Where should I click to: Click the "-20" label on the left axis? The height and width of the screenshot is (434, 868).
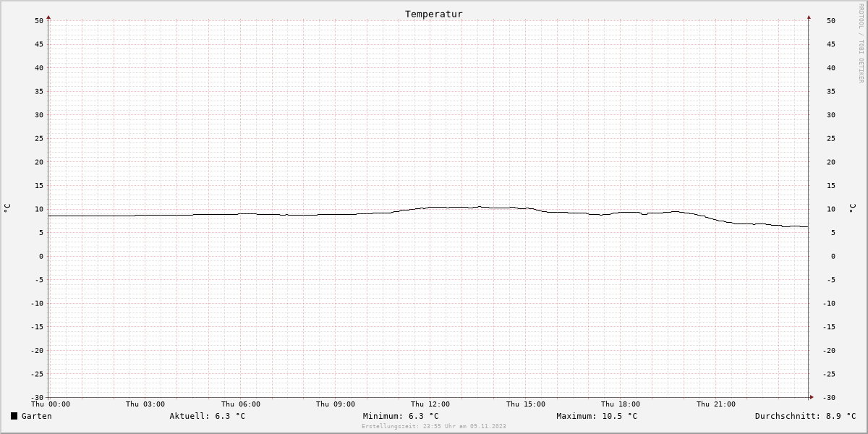(x=37, y=350)
